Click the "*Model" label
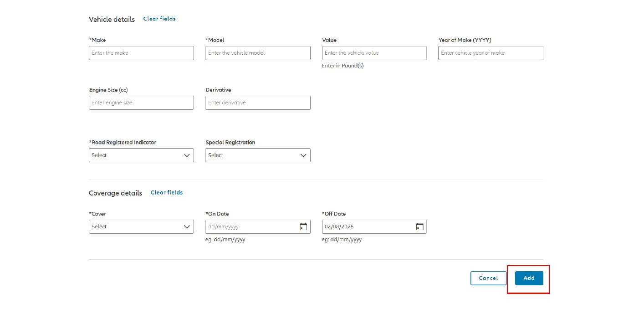The image size is (644, 309). pyautogui.click(x=215, y=40)
